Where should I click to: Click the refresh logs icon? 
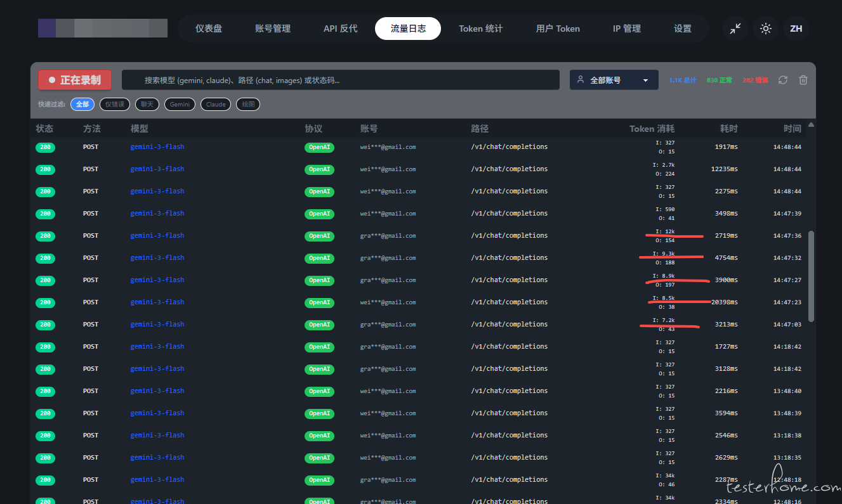click(783, 80)
